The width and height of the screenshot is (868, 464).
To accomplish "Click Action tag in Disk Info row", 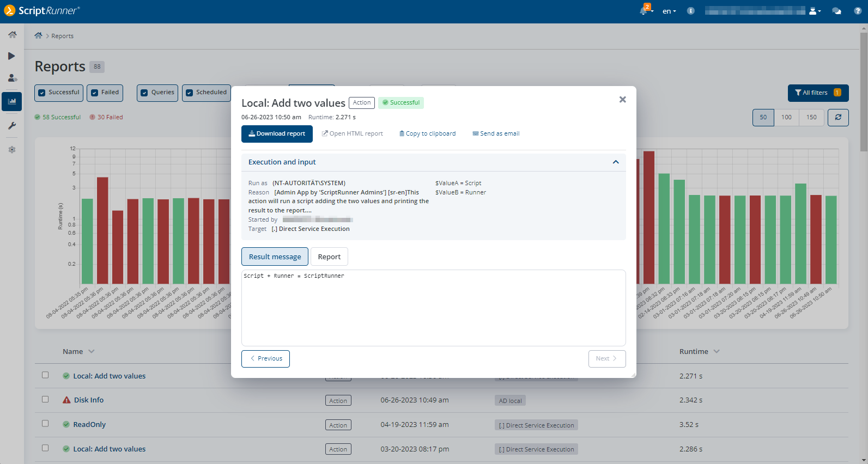I will (x=338, y=401).
